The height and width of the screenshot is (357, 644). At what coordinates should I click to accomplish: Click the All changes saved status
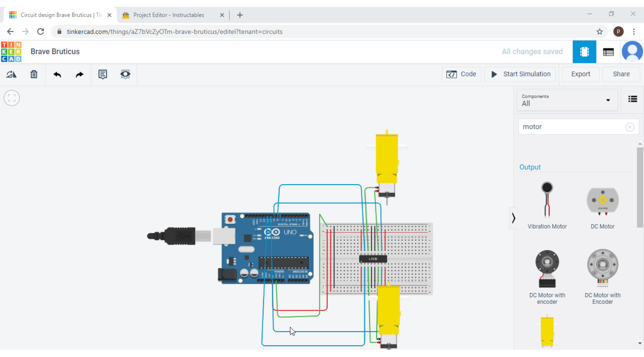tap(532, 52)
